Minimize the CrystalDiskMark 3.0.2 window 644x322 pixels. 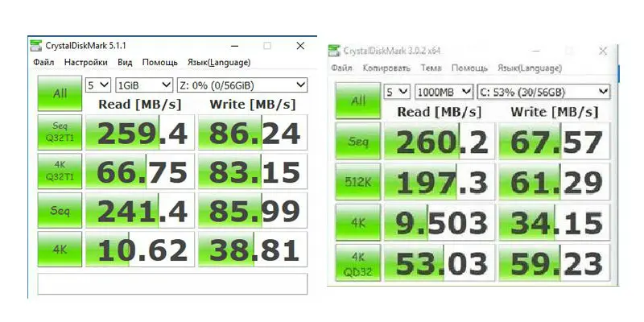tap(536, 51)
